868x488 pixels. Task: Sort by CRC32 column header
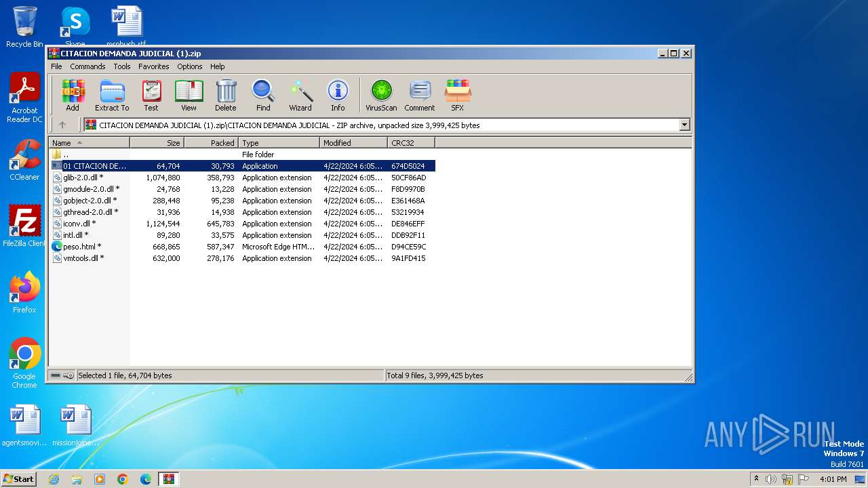(x=412, y=143)
